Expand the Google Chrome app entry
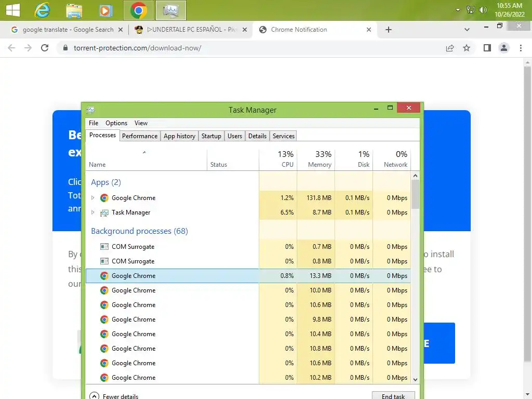Image resolution: width=532 pixels, height=399 pixels. pos(92,198)
